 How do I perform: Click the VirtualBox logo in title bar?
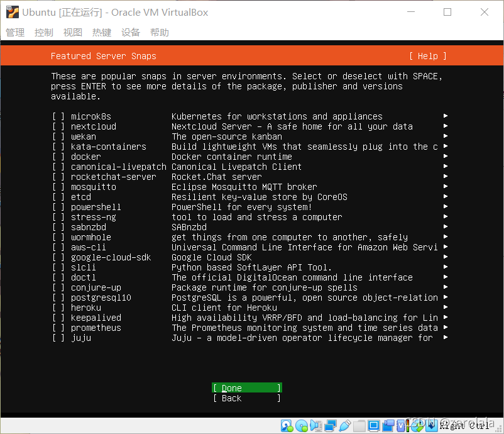(12, 12)
